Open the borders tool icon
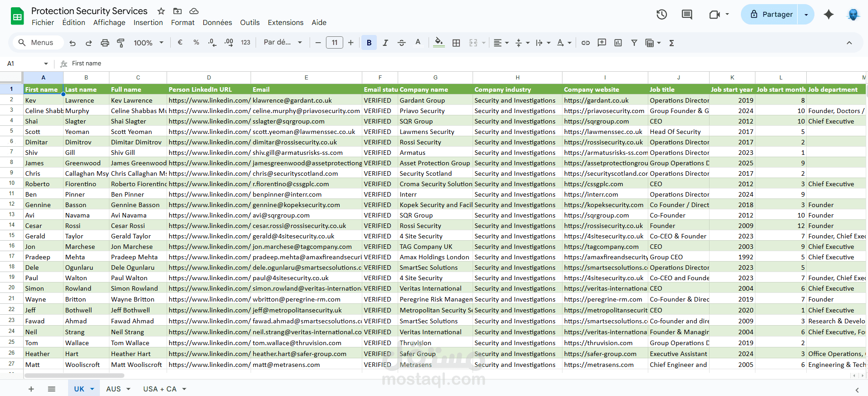 point(456,43)
